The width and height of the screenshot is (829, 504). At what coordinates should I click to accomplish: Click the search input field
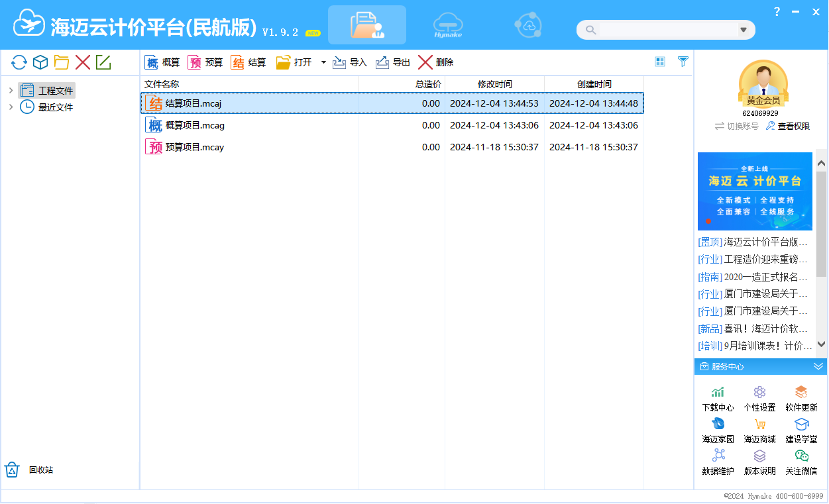point(668,30)
